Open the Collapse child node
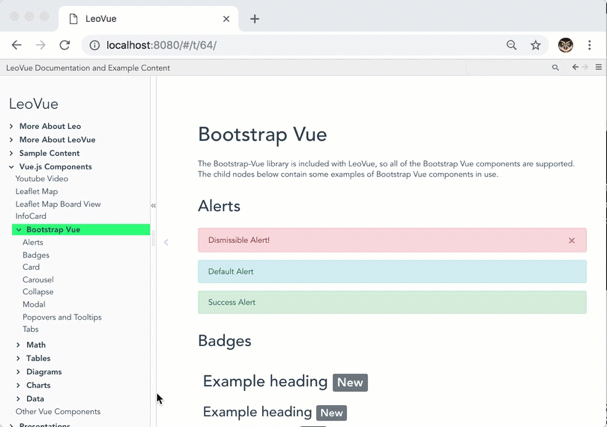This screenshot has width=607, height=427. [x=38, y=292]
